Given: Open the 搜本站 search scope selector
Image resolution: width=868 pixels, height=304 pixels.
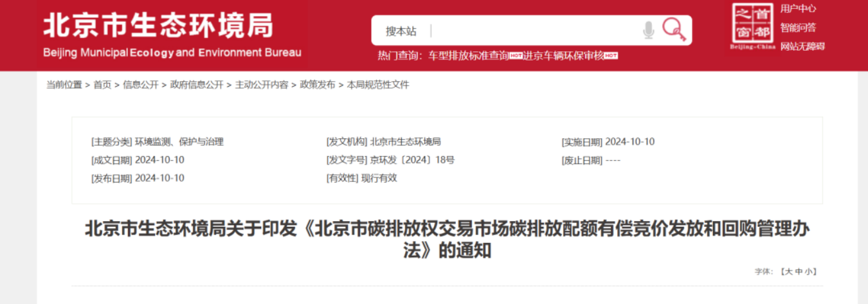Looking at the screenshot, I should 401,31.
